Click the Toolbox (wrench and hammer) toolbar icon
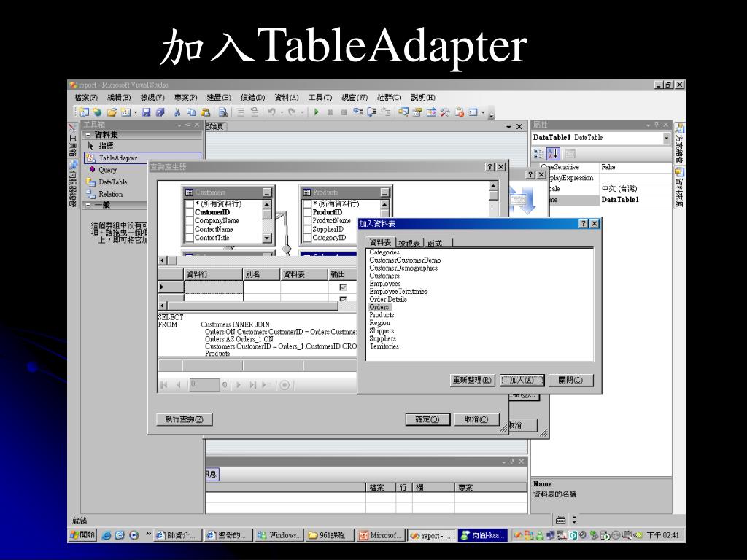This screenshot has height=560, width=747. tap(445, 112)
